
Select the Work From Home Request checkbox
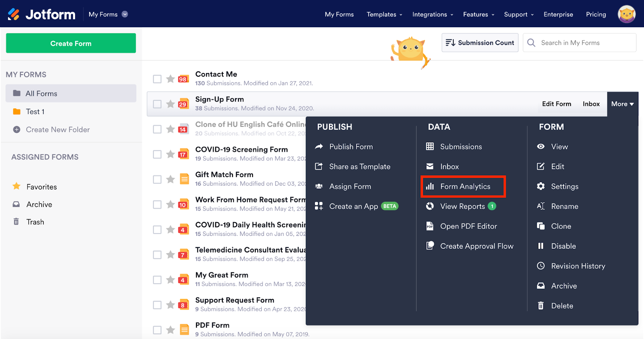click(157, 205)
